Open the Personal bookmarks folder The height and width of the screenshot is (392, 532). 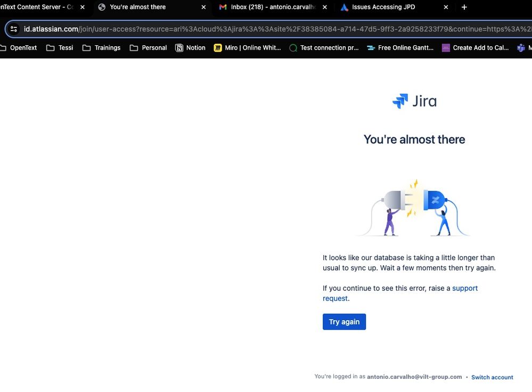pos(148,48)
